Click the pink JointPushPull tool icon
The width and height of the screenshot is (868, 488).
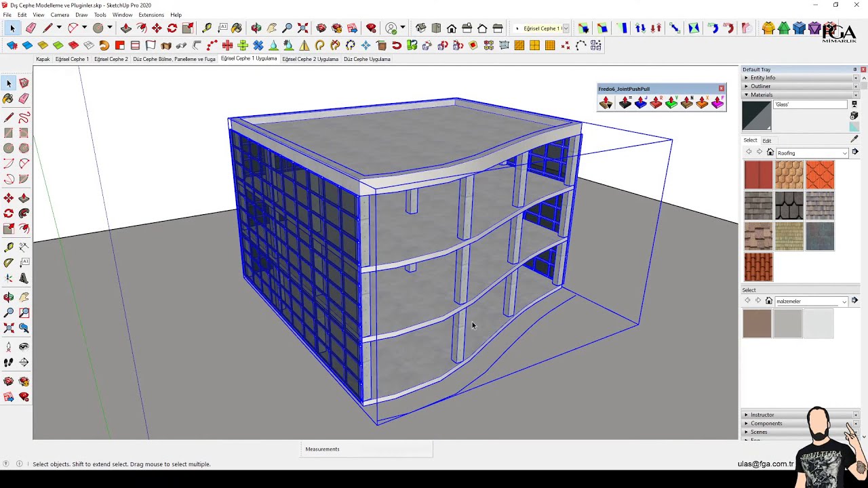tap(717, 102)
